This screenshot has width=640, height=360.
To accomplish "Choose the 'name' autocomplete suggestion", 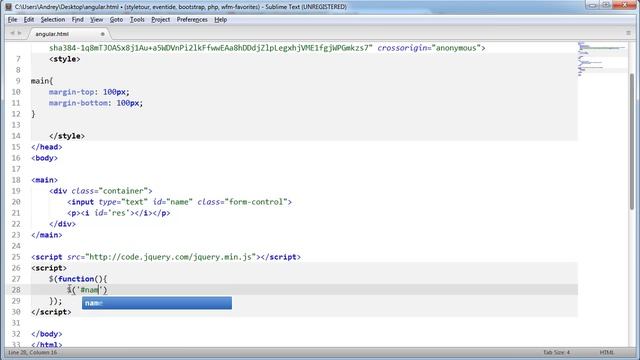I will (157, 303).
